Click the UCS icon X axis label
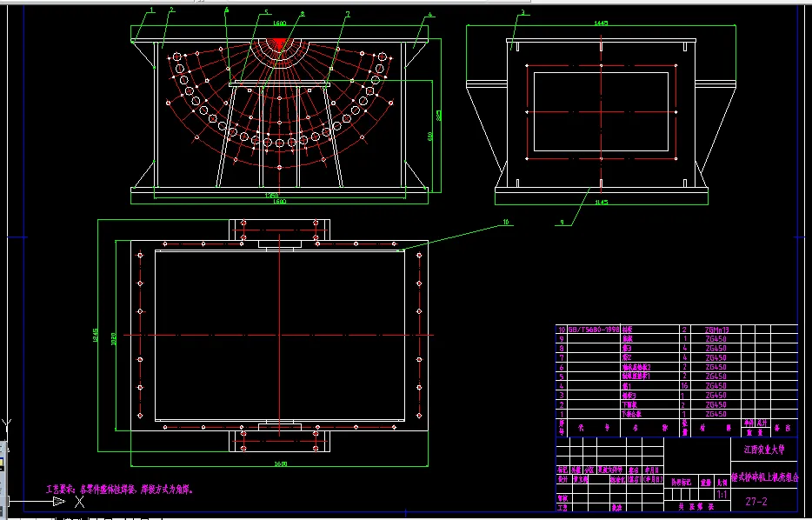This screenshot has height=520, width=812. pyautogui.click(x=79, y=501)
